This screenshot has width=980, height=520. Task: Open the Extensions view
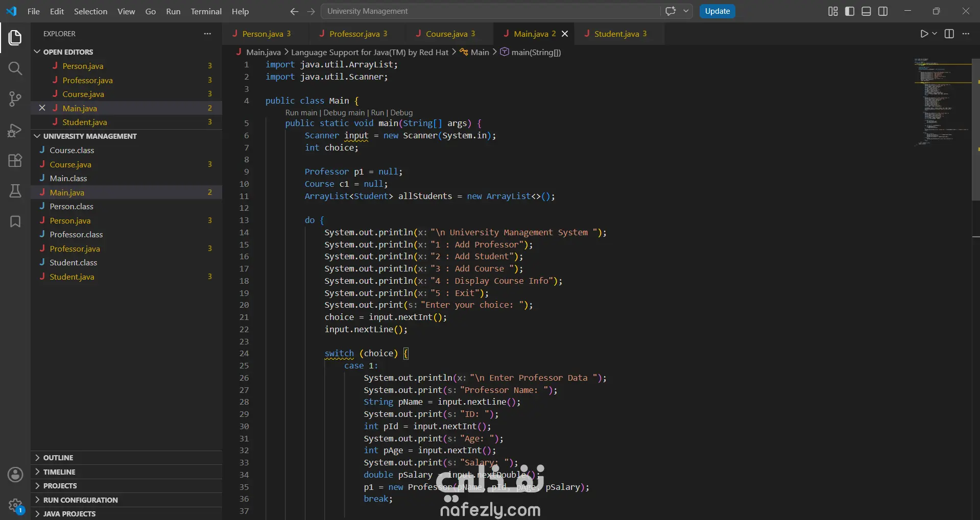pyautogui.click(x=15, y=161)
